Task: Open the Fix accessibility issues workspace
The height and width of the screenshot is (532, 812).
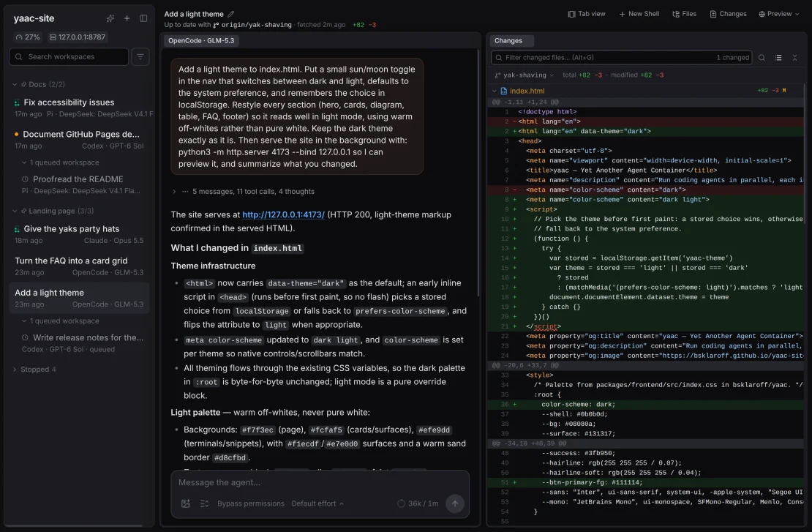Action: pyautogui.click(x=79, y=108)
